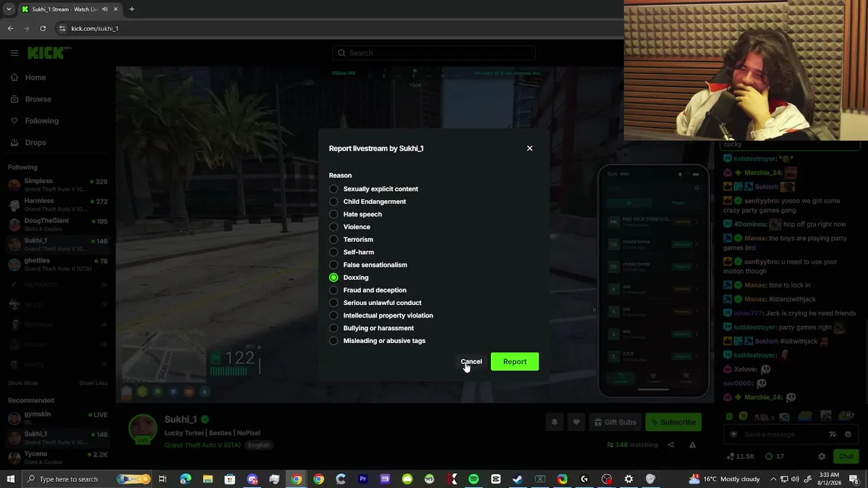Open File Explorer from the taskbar

208,479
